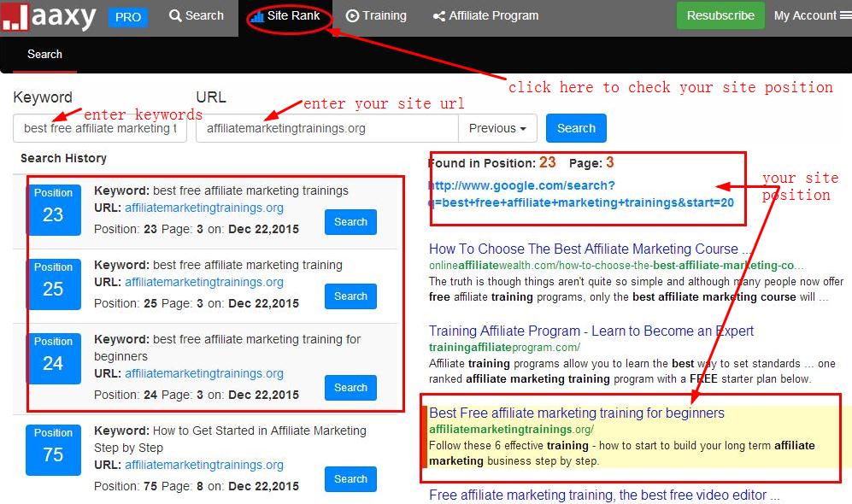Viewport: 852px width, 504px height.
Task: Open URL link in the position 75 entry
Action: 204,465
